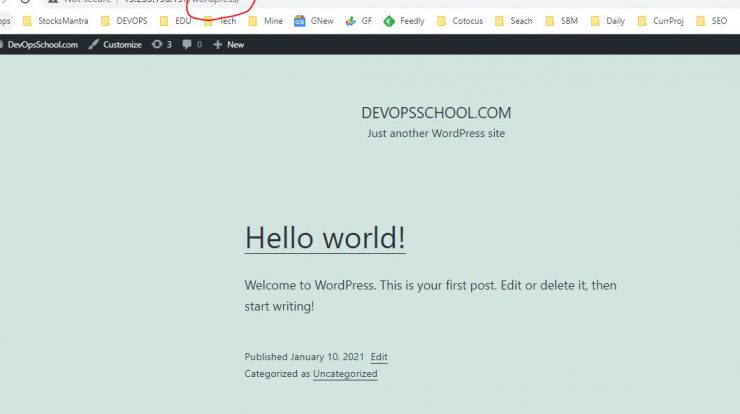Viewport: 740px width, 414px height.
Task: Click the 'Just another WordPress site' tagline
Action: click(436, 134)
